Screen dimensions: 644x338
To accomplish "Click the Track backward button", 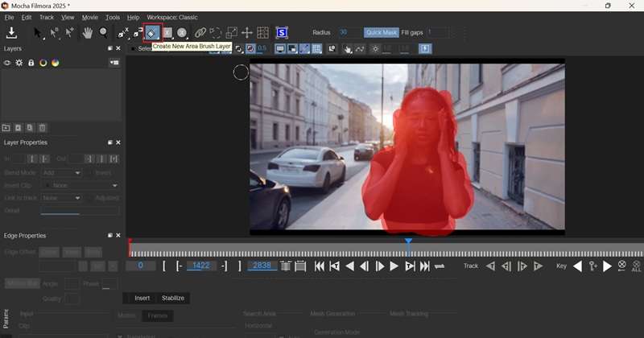I will 490,266.
